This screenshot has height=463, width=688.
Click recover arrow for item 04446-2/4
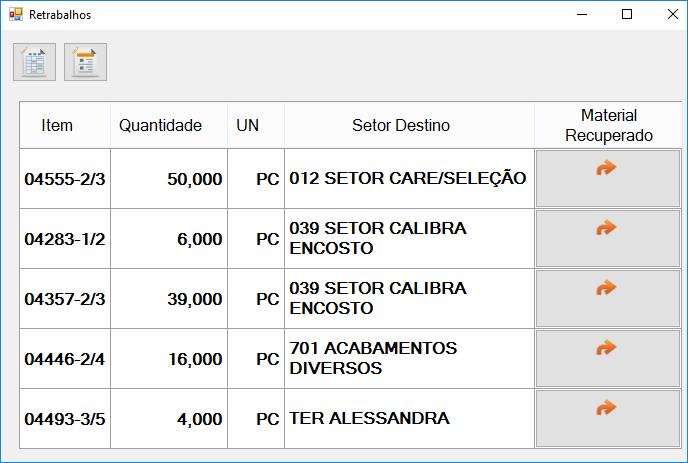[608, 359]
